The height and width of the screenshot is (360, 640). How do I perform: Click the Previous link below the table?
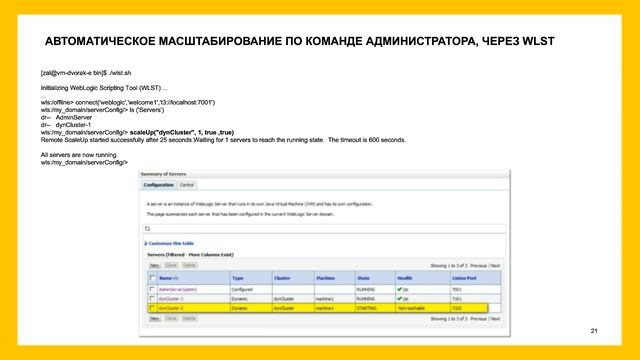(478, 319)
